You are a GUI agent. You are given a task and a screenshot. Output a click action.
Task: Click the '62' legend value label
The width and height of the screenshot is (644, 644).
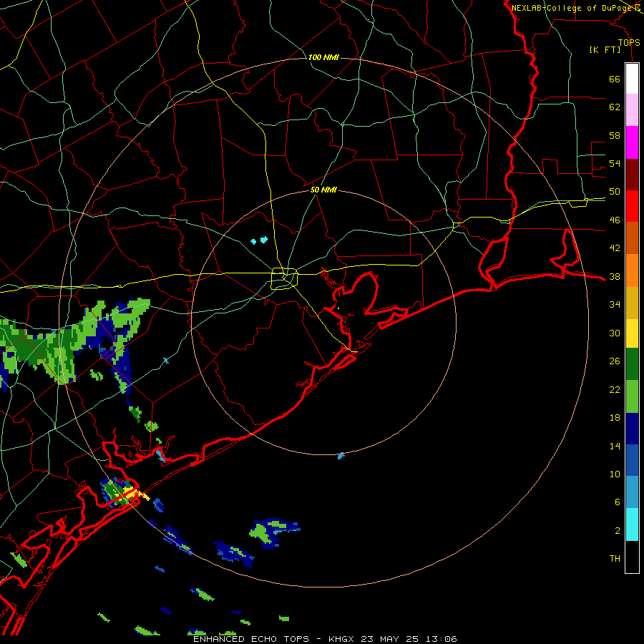click(615, 107)
